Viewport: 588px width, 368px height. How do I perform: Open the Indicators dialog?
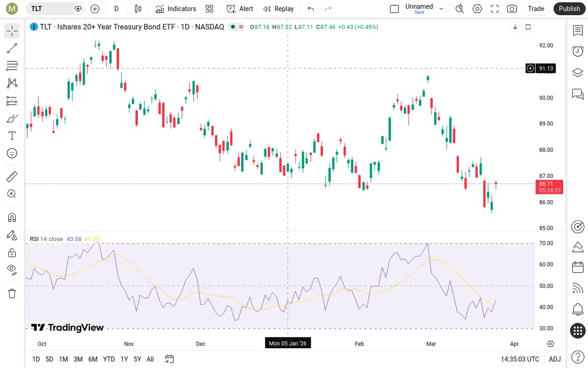[x=176, y=8]
